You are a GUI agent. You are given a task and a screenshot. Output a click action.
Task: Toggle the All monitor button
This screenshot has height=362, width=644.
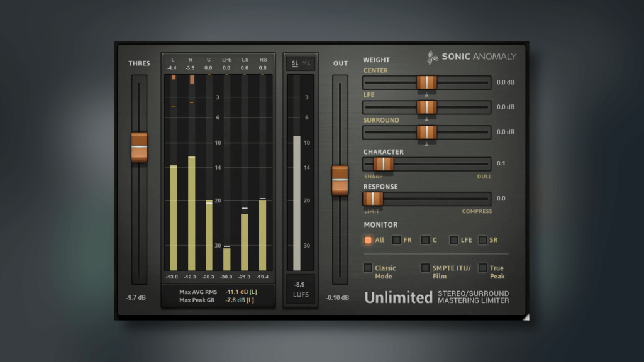(367, 240)
